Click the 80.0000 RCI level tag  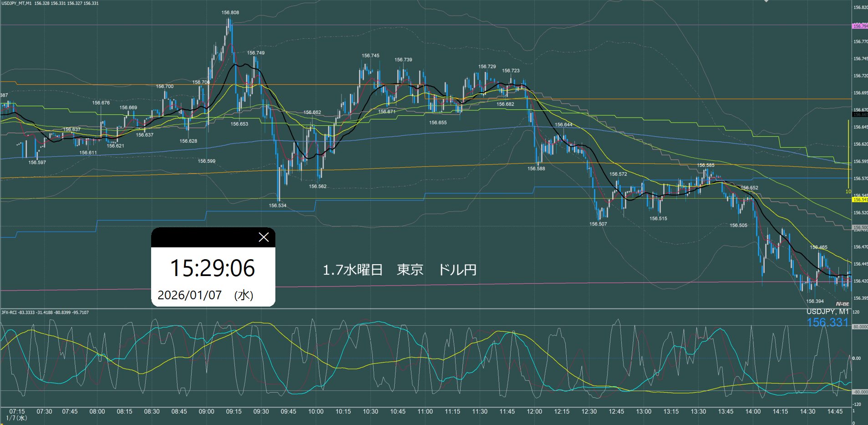pyautogui.click(x=859, y=327)
